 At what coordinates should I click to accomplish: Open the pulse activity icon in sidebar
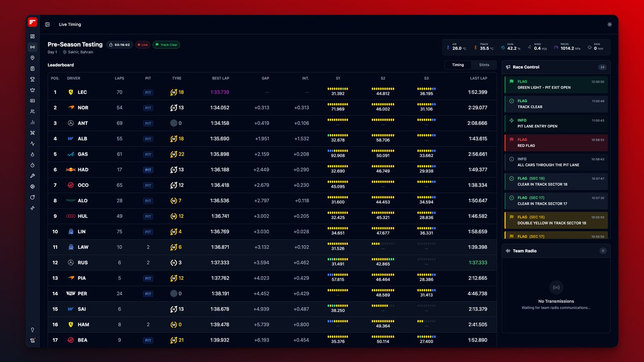[33, 144]
